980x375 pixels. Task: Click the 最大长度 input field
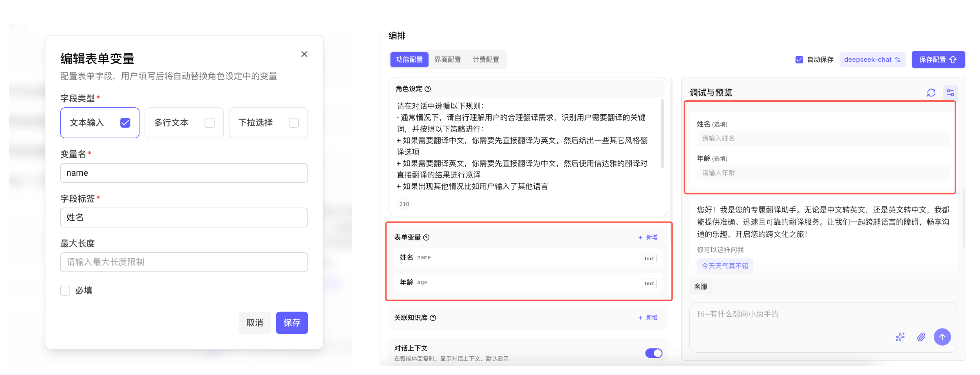pos(184,262)
